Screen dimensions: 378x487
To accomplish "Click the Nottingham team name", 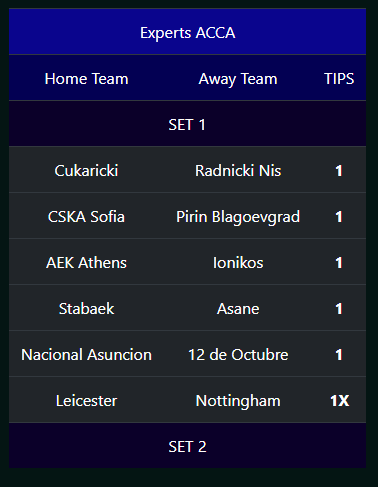I will (x=238, y=401).
